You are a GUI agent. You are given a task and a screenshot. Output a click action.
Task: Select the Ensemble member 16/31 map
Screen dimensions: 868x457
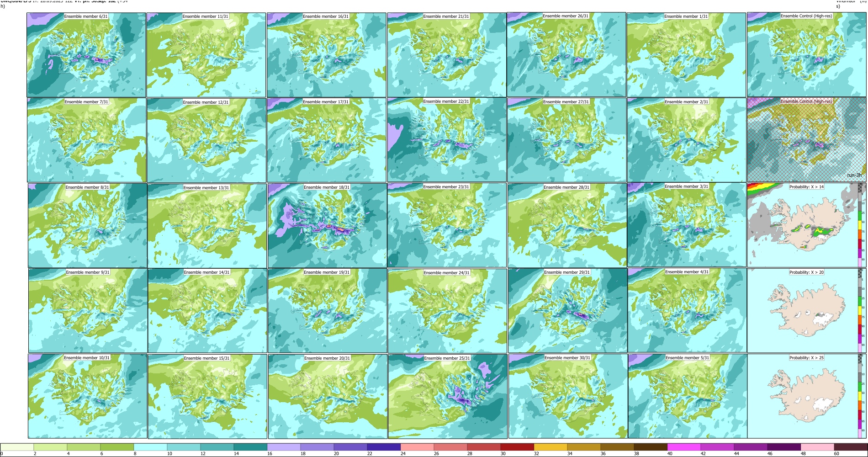point(327,55)
